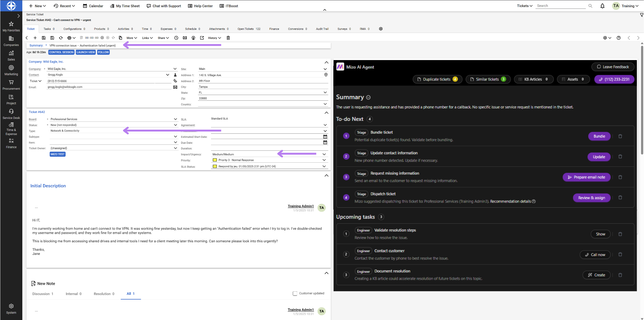The width and height of the screenshot is (644, 320).
Task: Open the notifications bell
Action: click(602, 6)
